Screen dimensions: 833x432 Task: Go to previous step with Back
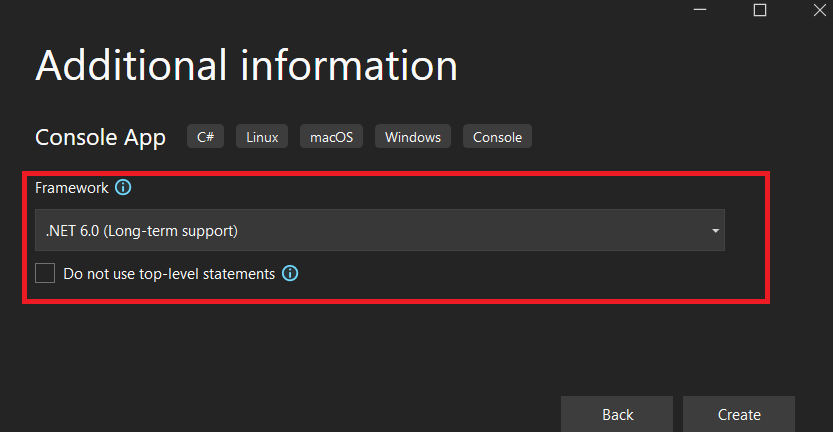pos(617,414)
